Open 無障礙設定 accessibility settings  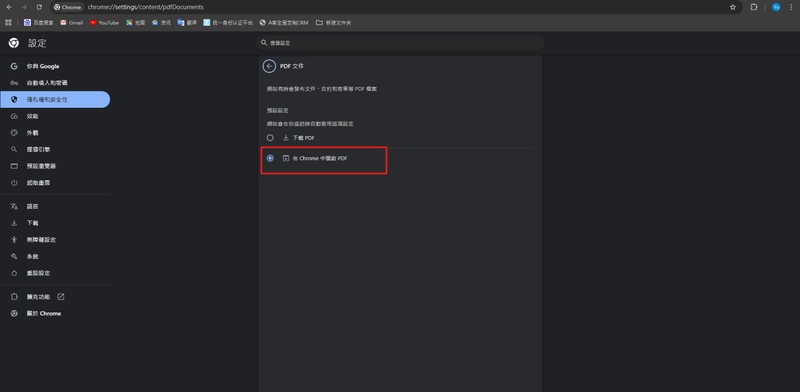55,240
